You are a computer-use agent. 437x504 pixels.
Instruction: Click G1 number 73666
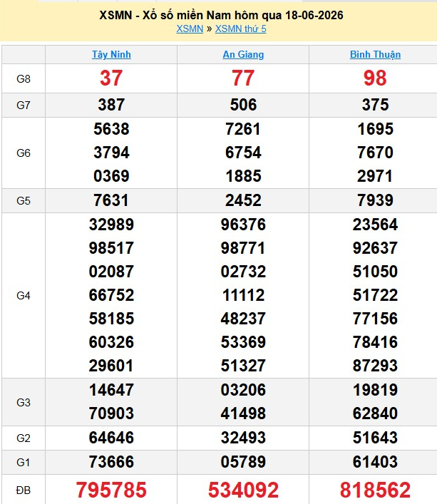click(111, 462)
